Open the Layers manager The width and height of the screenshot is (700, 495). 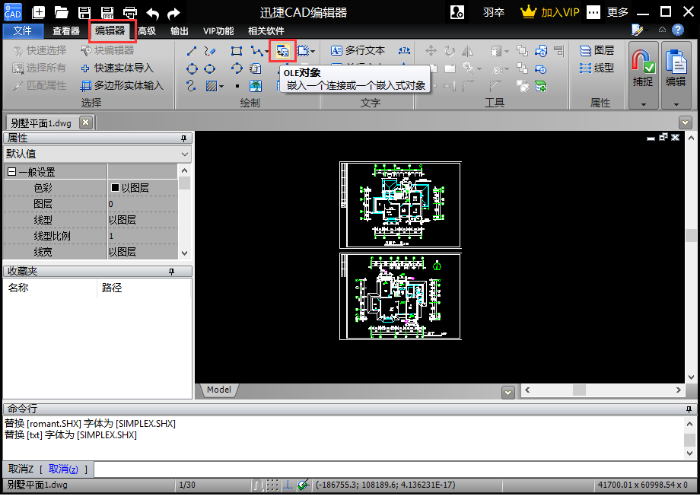click(x=597, y=50)
